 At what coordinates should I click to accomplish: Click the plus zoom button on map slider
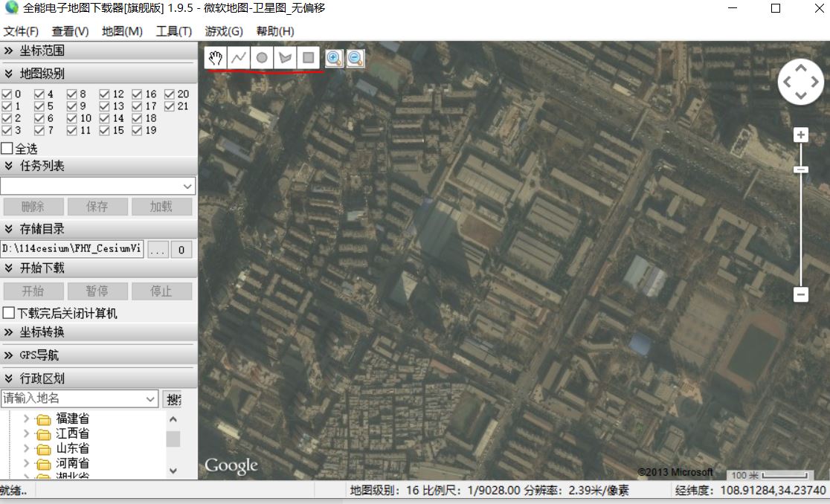tap(800, 135)
